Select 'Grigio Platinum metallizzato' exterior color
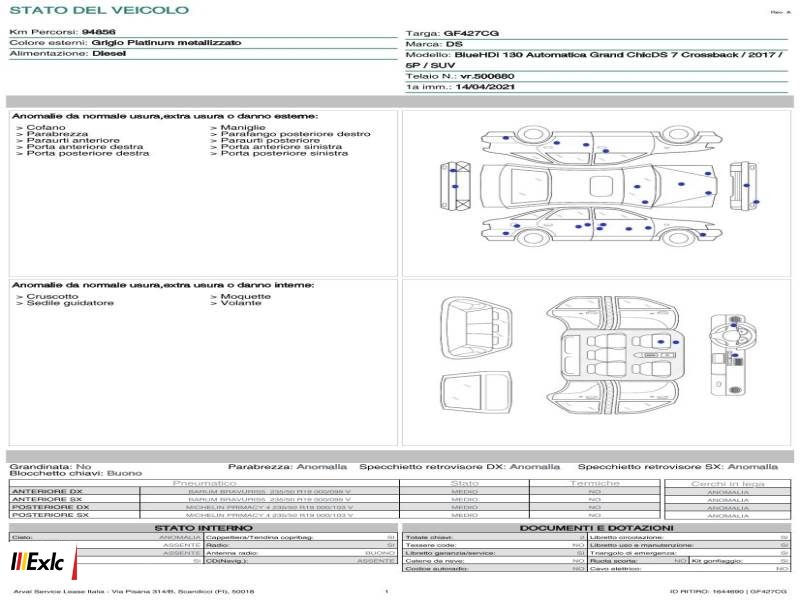The height and width of the screenshot is (600, 800). pyautogui.click(x=166, y=42)
